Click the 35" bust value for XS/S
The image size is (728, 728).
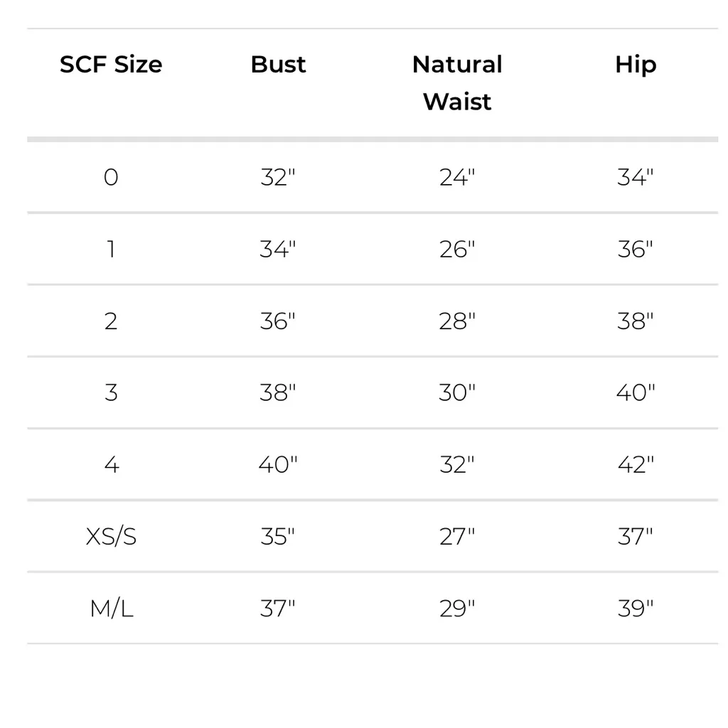pos(277,536)
